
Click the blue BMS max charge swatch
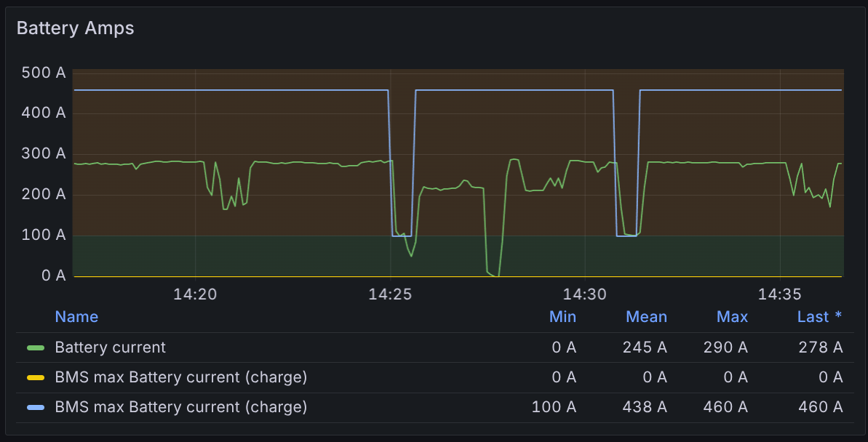tap(36, 407)
